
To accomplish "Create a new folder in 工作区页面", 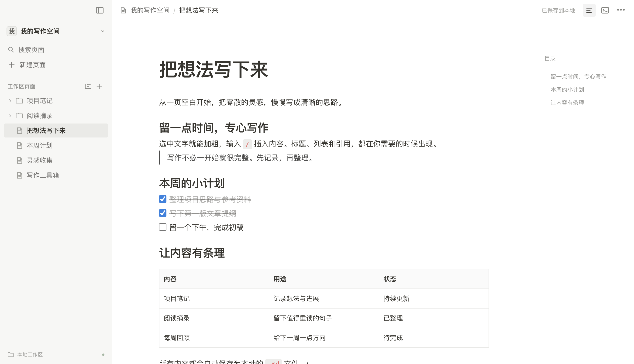I will coord(88,86).
